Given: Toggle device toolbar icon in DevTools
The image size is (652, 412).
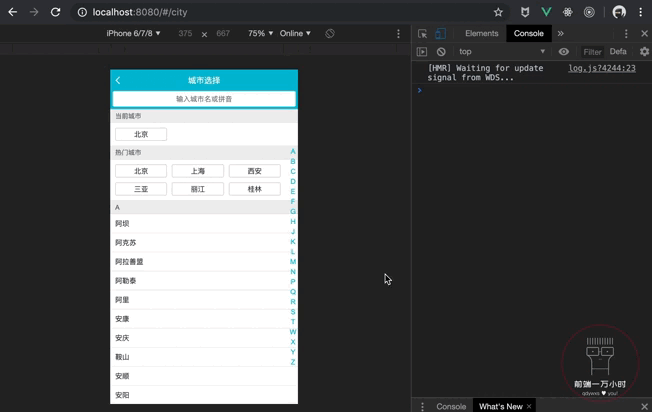Looking at the screenshot, I should click(x=440, y=34).
